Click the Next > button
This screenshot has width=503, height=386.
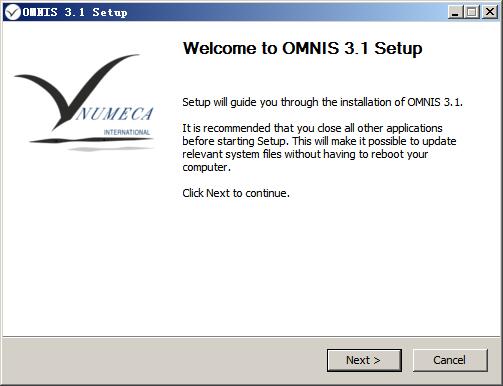coord(364,360)
